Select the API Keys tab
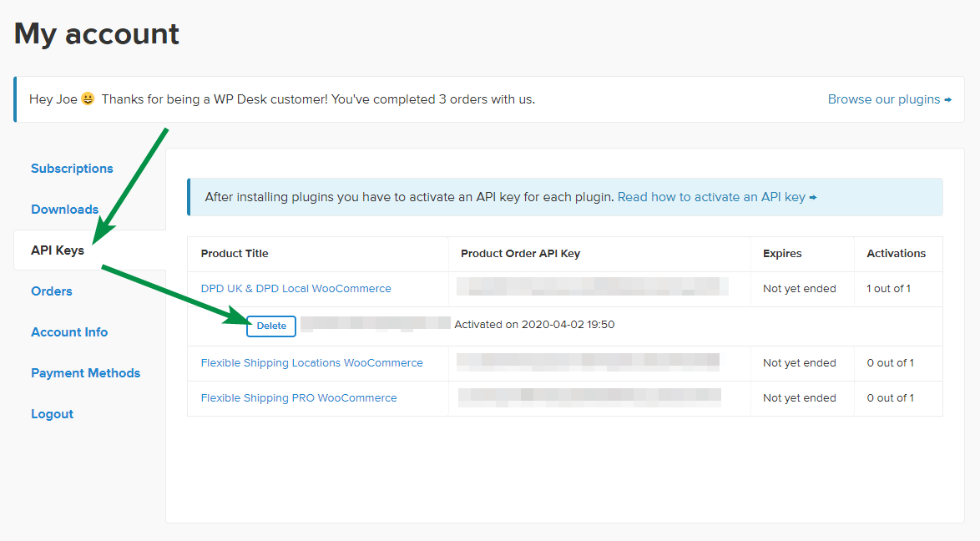This screenshot has height=541, width=980. point(58,250)
